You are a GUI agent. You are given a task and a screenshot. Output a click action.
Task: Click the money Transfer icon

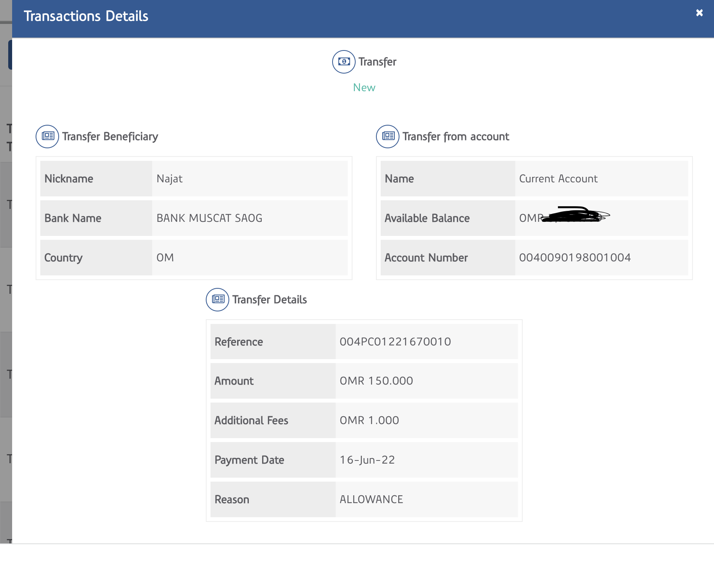coord(344,62)
